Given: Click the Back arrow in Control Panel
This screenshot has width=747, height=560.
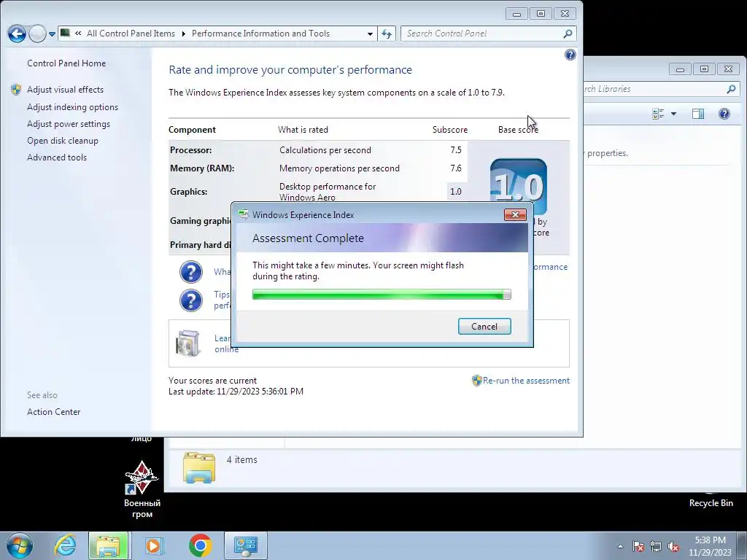Looking at the screenshot, I should tap(17, 34).
